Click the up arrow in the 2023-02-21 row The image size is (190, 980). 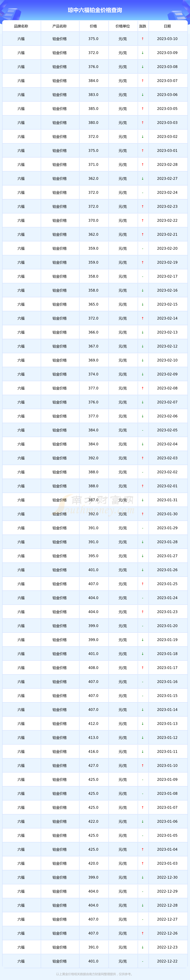point(143,234)
